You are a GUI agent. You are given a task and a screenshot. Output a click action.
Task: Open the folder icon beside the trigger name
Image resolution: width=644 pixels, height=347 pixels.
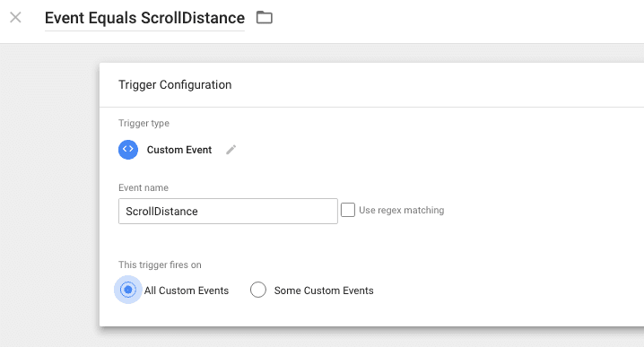[x=264, y=18]
